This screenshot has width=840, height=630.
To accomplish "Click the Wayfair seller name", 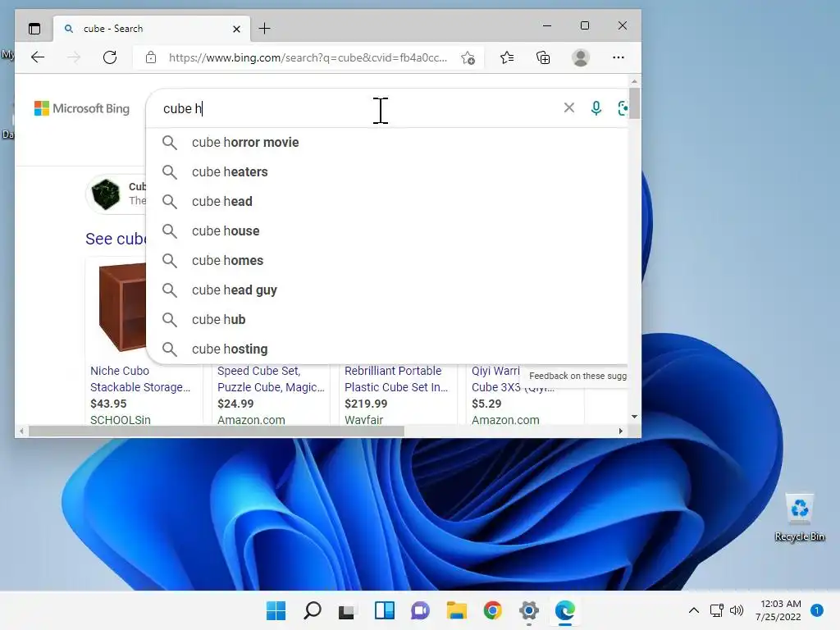I will coord(363,420).
